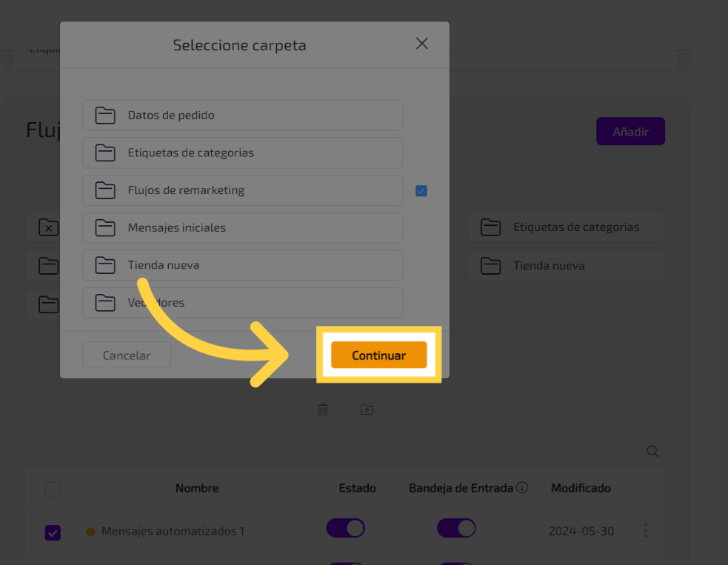The height and width of the screenshot is (565, 728).
Task: Click the search magnifier icon
Action: click(x=652, y=451)
